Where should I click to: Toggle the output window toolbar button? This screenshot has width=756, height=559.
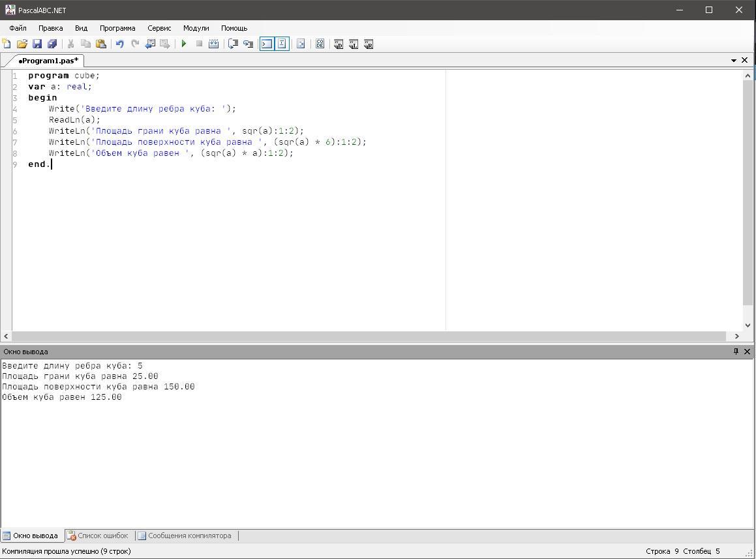click(x=267, y=44)
